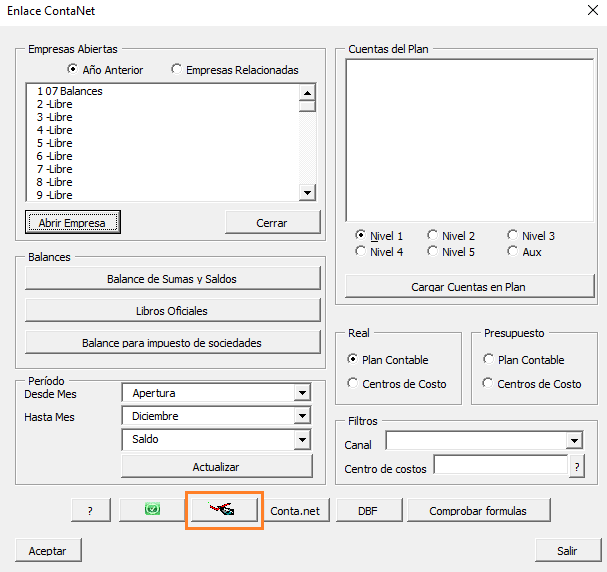The width and height of the screenshot is (607, 572).
Task: Click Centro de costos lookup ? button
Action: click(577, 466)
